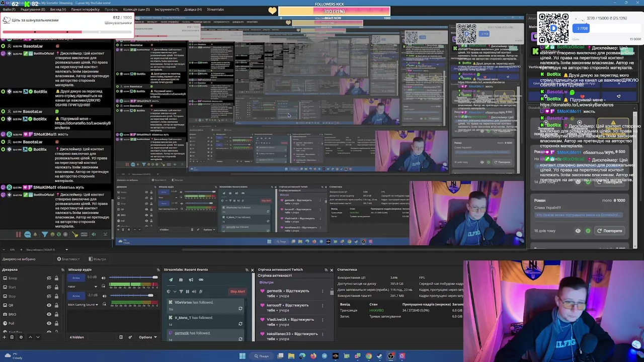Viewport: 644px width, 362px height.
Task: Toggle lock on Stop source
Action: 56,296
